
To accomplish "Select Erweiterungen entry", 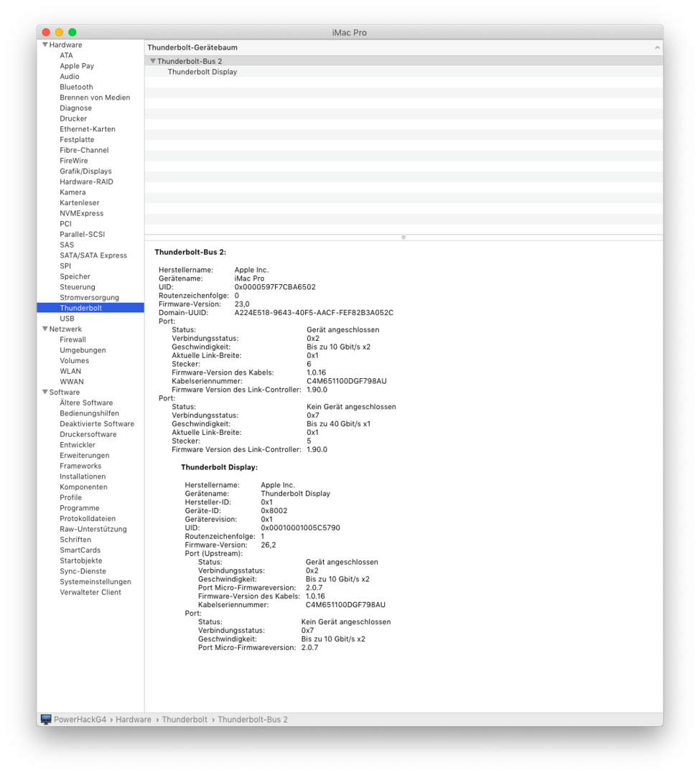I will coord(85,455).
